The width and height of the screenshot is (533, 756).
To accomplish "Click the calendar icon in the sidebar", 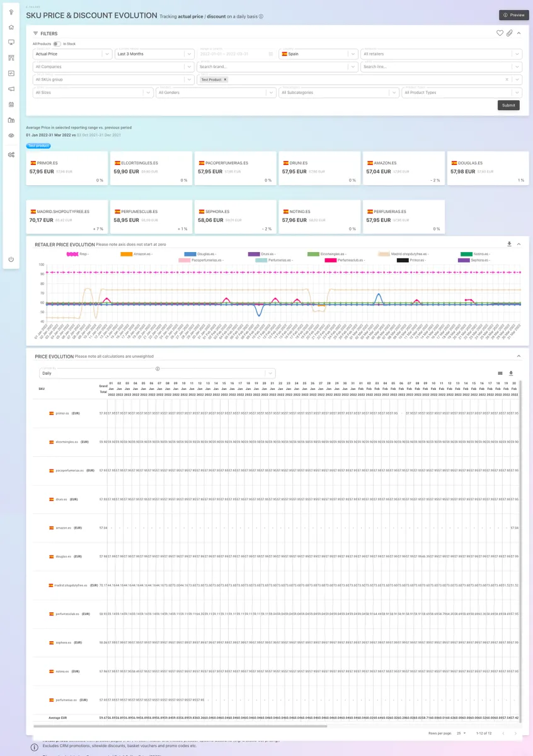I will pyautogui.click(x=11, y=104).
